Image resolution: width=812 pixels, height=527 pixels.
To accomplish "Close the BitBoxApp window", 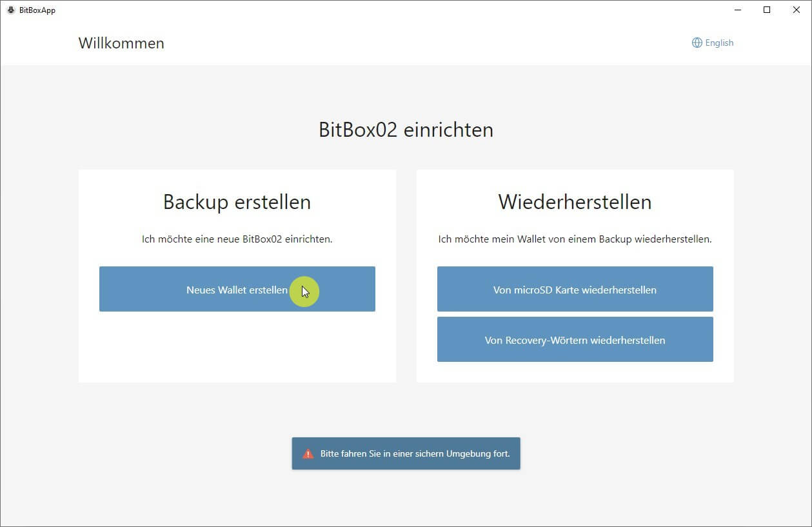I will point(797,10).
